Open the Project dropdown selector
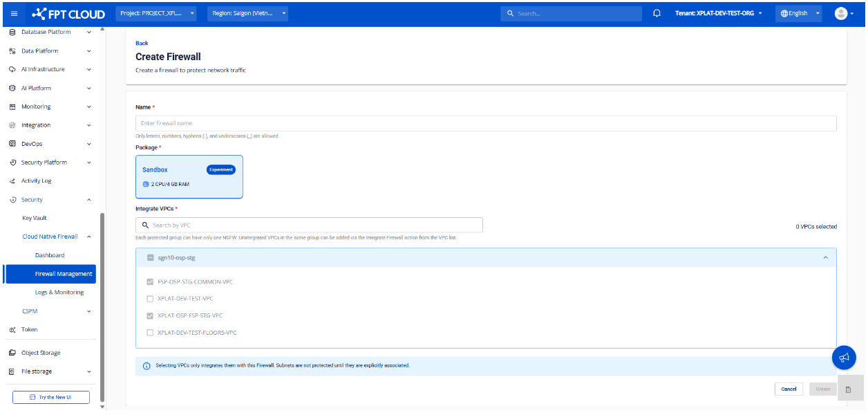868x415 pixels. click(x=156, y=14)
